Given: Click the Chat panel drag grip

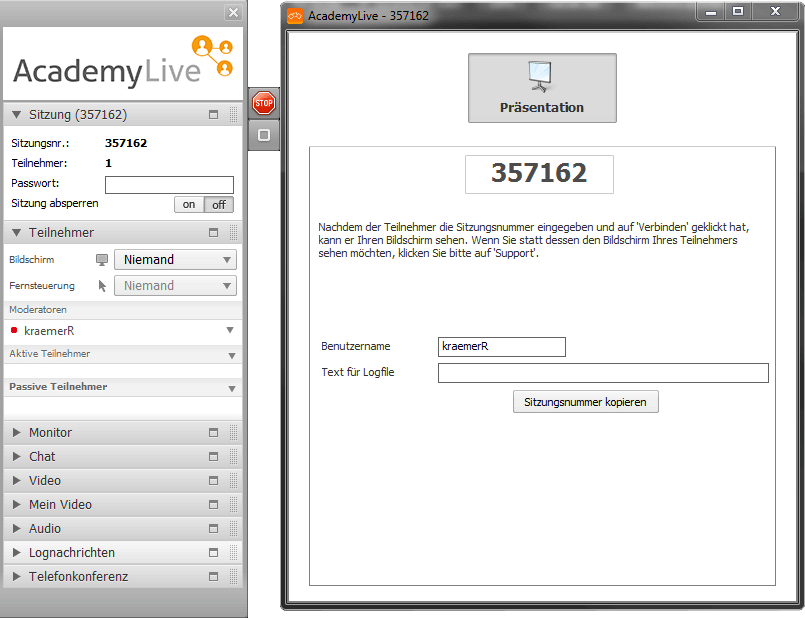Looking at the screenshot, I should point(234,456).
